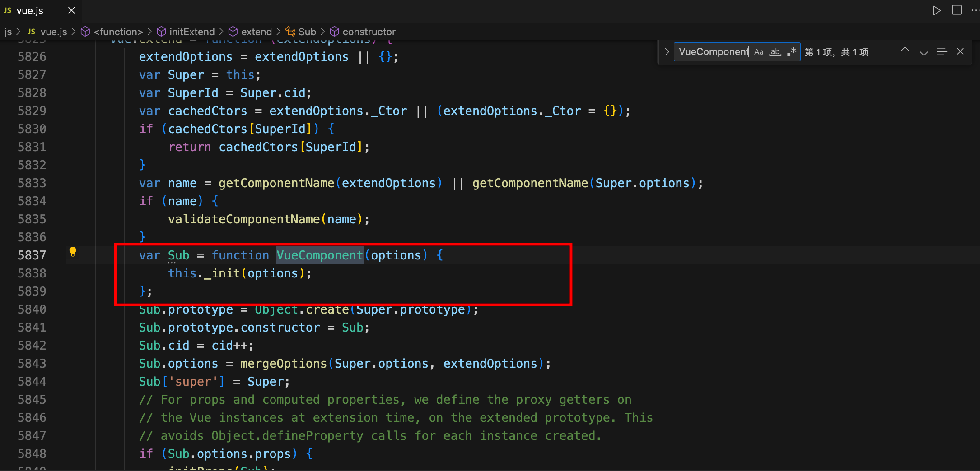
Task: Open the editor's more actions menu
Action: click(x=975, y=10)
